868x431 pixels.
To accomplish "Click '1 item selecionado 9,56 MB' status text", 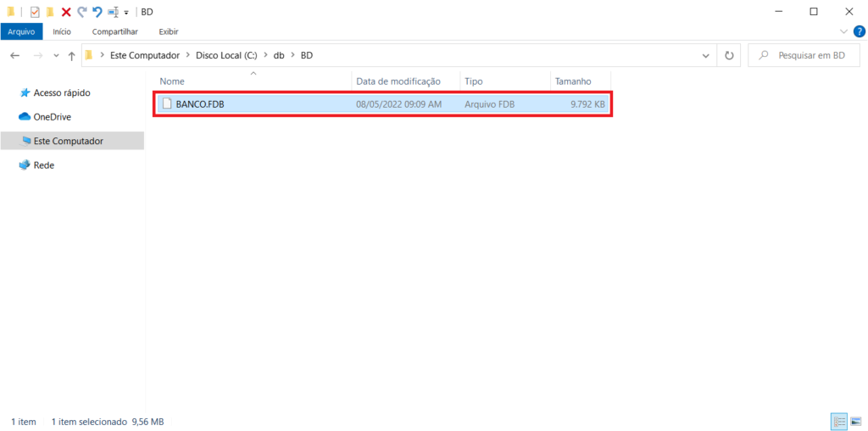I will point(108,423).
